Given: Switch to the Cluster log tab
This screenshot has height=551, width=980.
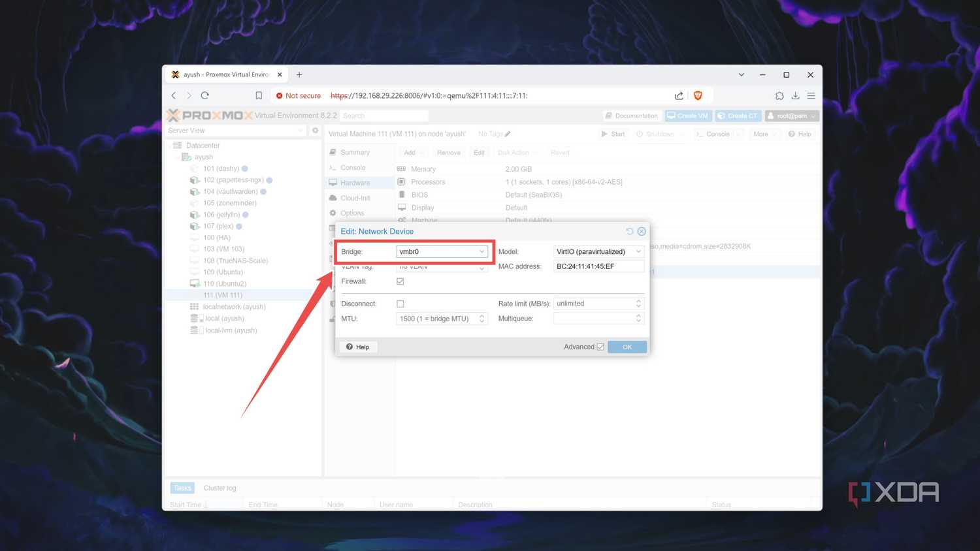Looking at the screenshot, I should pyautogui.click(x=220, y=488).
